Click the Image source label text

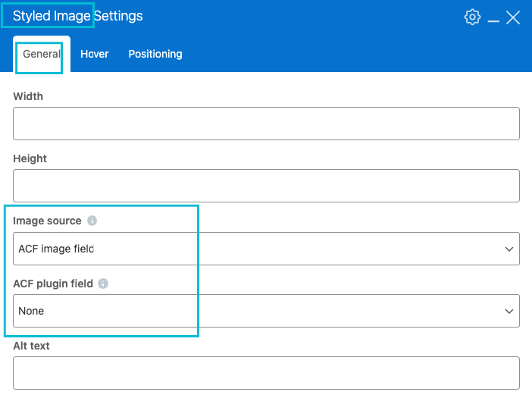click(47, 221)
